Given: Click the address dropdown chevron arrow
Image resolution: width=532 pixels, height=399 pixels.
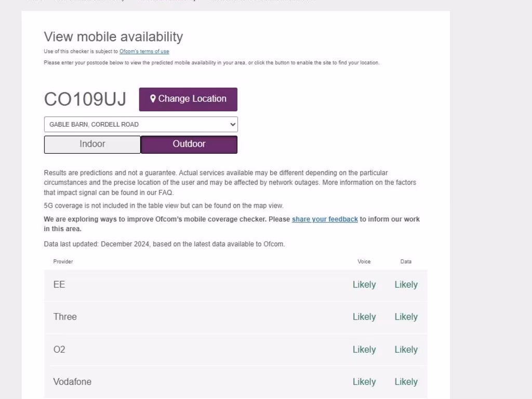Looking at the screenshot, I should (x=232, y=125).
